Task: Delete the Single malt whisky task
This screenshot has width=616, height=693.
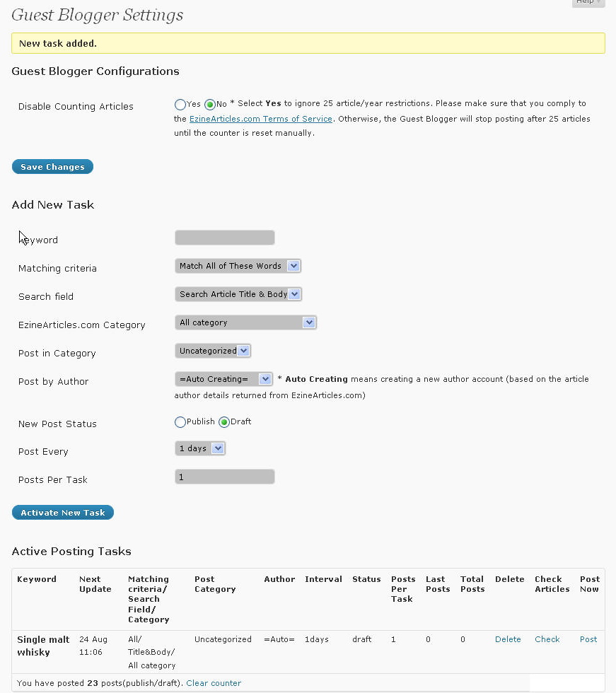Action: pos(508,639)
